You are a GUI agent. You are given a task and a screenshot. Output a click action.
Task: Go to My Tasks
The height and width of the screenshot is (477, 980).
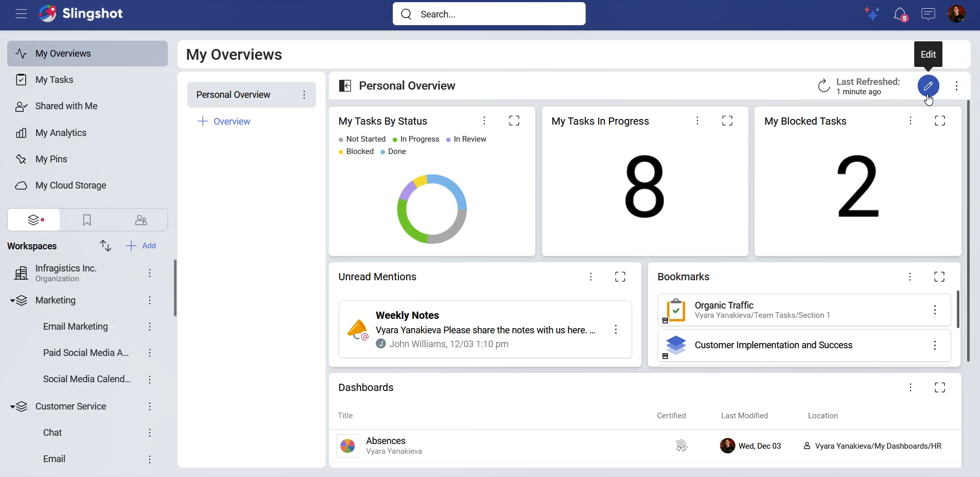pyautogui.click(x=54, y=80)
